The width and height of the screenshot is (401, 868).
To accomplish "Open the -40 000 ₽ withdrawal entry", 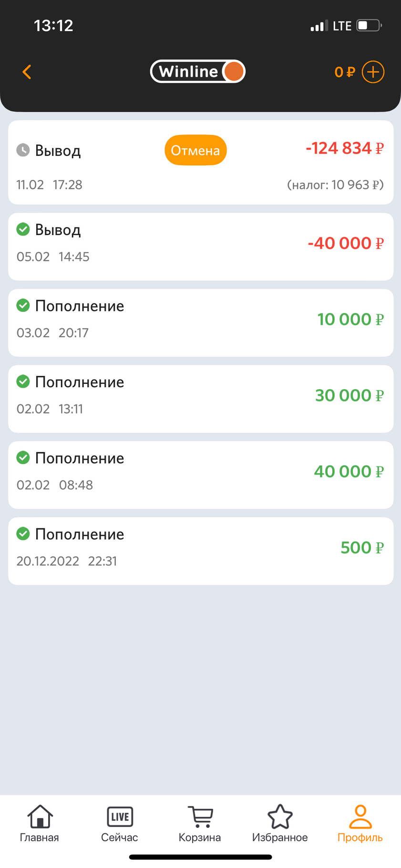I will tap(200, 247).
